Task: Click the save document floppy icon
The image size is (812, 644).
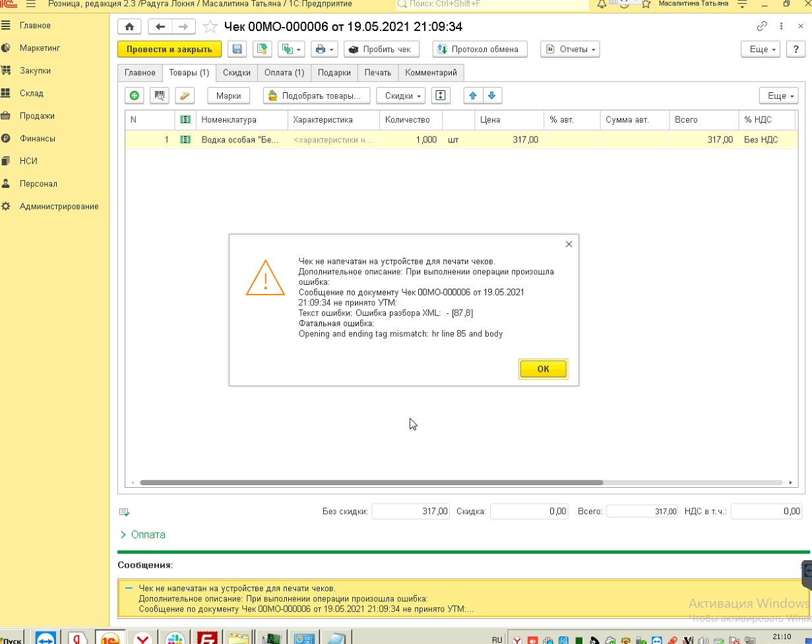Action: [x=237, y=49]
